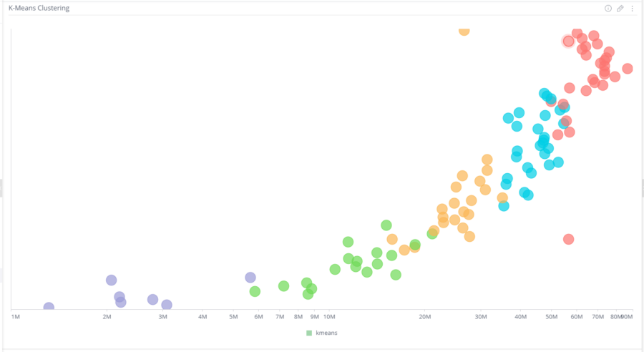Select the orange point at the chart's top edge
Screen dimensions: 644x352
[x=464, y=30]
